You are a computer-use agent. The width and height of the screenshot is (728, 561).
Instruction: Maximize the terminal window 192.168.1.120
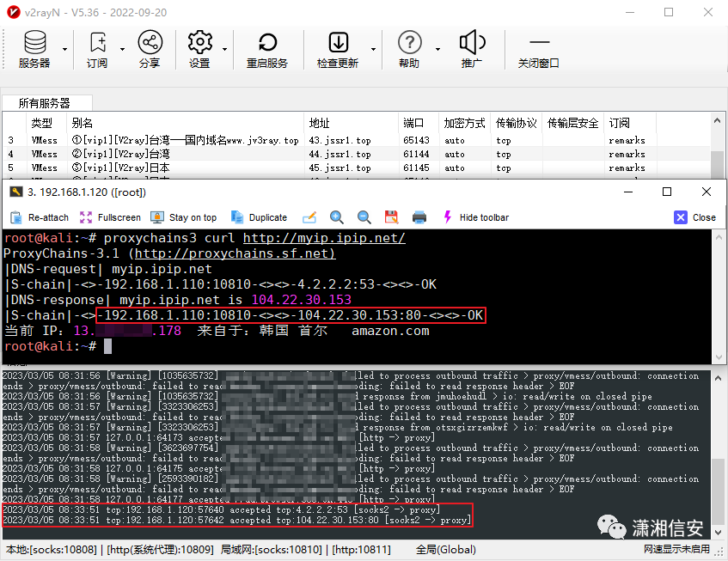tap(667, 192)
